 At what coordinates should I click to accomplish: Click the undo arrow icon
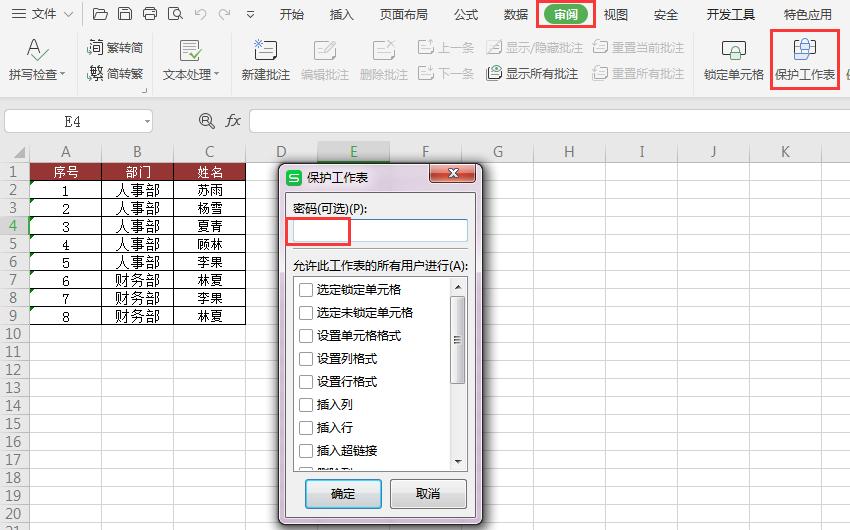[x=200, y=14]
